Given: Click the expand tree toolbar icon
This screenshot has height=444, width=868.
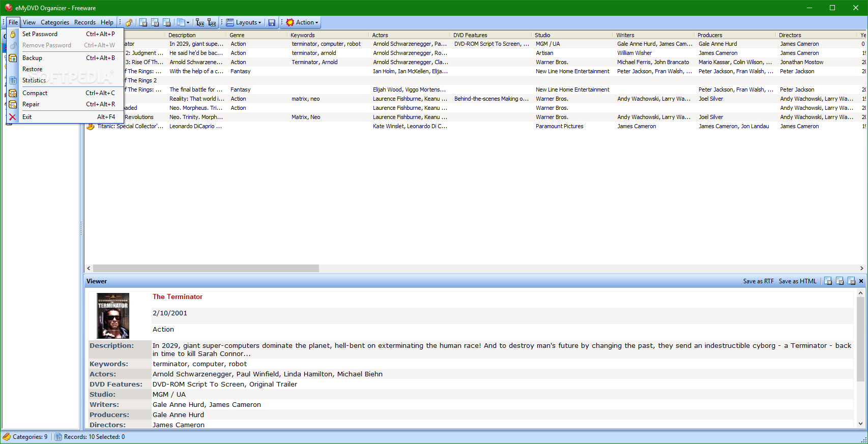Looking at the screenshot, I should (200, 22).
